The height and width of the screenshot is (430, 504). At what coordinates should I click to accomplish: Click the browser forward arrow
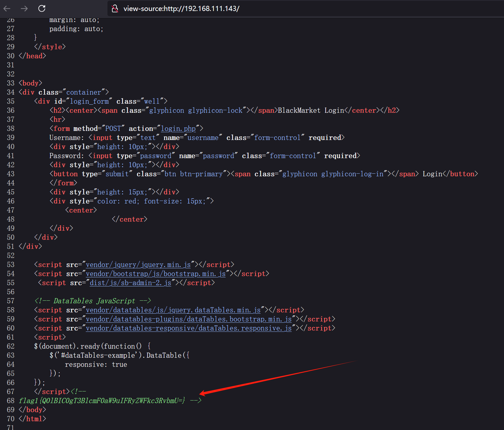tap(24, 8)
